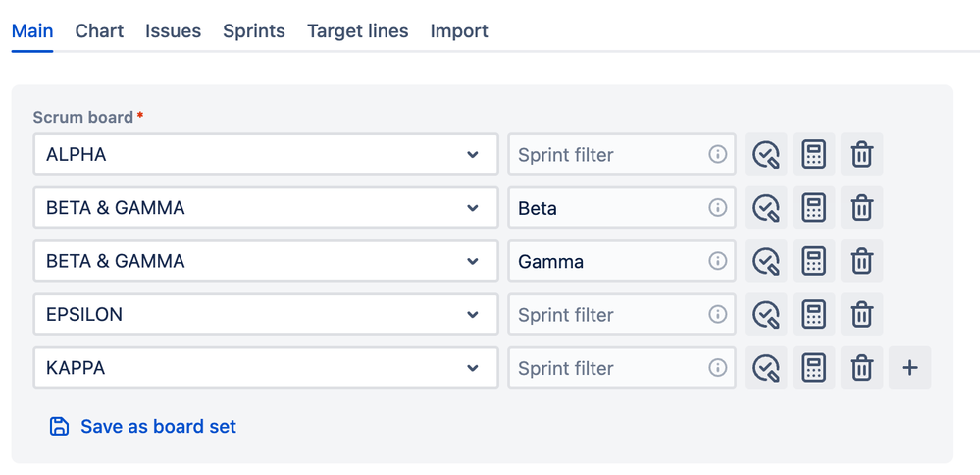Add a new board row with plus
The width and height of the screenshot is (980, 475).
tap(909, 368)
